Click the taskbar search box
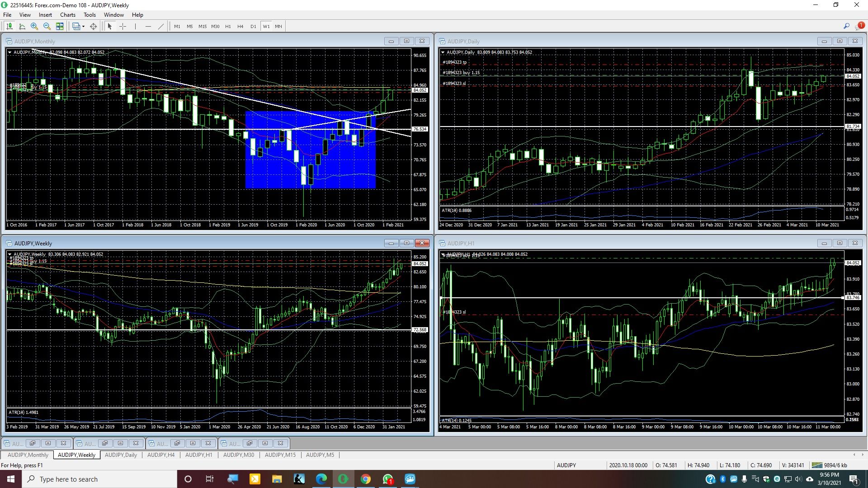Image resolution: width=868 pixels, height=488 pixels. 99,479
